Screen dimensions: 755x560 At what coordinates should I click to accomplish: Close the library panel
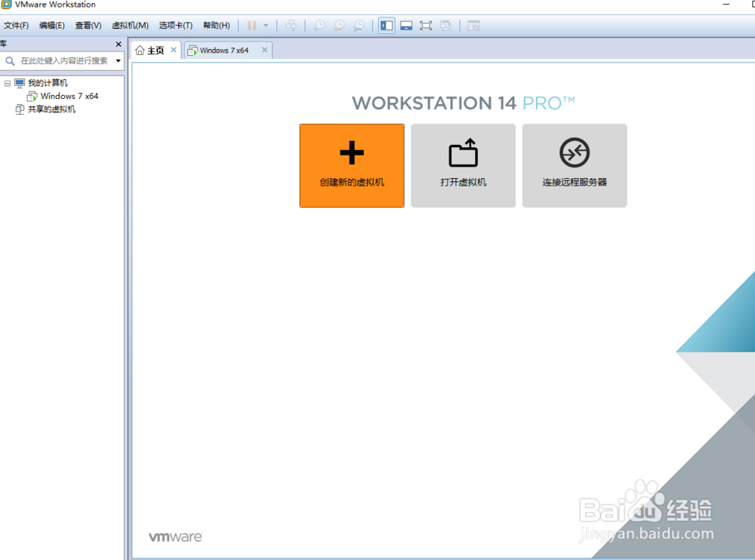point(119,45)
